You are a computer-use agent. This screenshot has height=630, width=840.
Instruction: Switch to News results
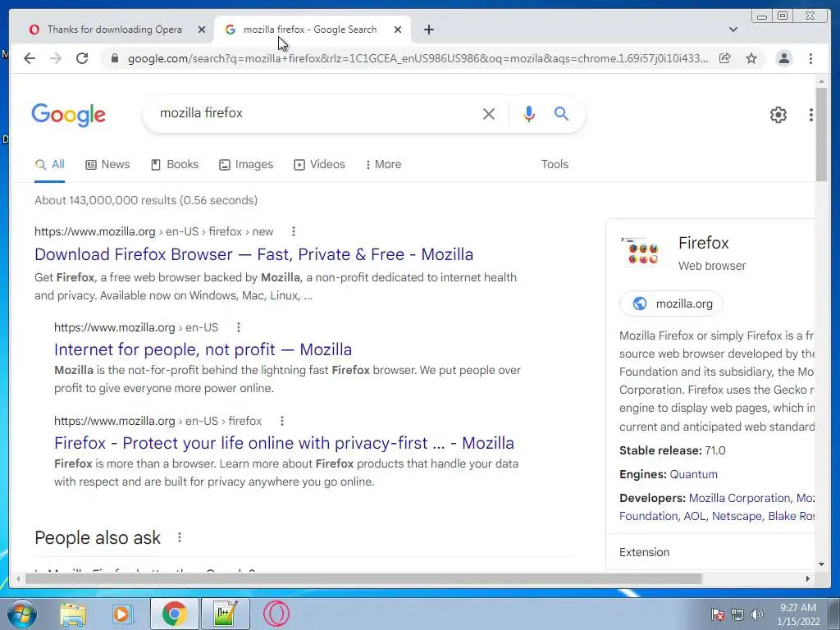tap(107, 164)
